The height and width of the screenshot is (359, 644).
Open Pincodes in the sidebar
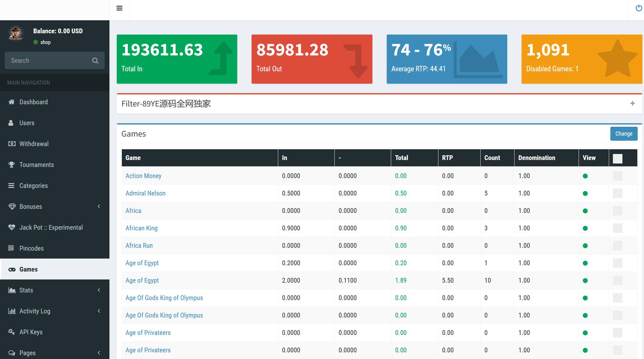55,248
